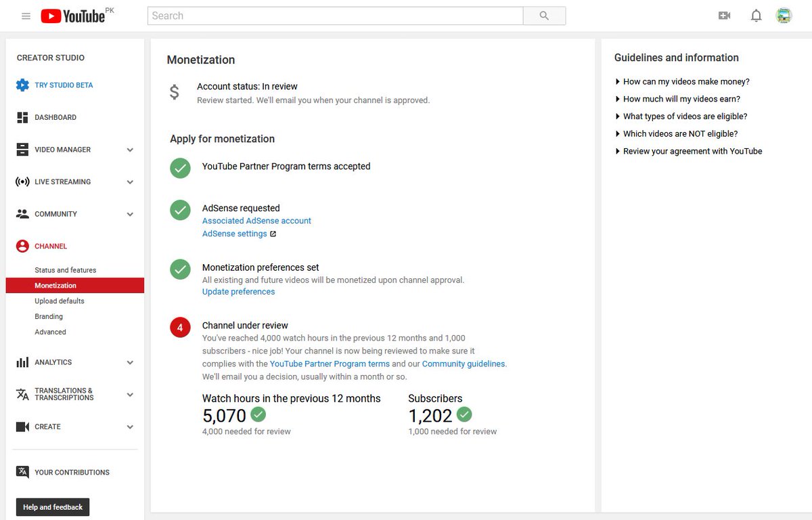The height and width of the screenshot is (520, 812).
Task: Click the dollar sign account status icon
Action: 174,93
